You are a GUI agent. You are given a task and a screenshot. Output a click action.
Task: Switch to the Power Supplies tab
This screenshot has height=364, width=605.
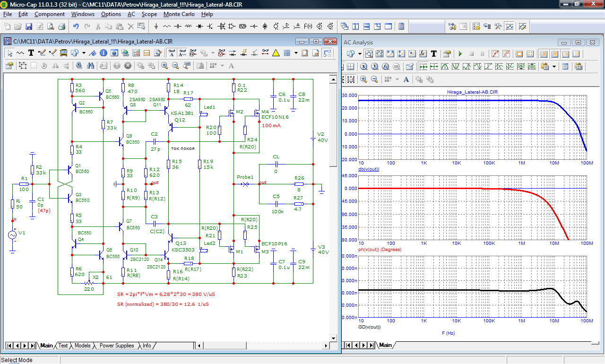[x=117, y=346]
